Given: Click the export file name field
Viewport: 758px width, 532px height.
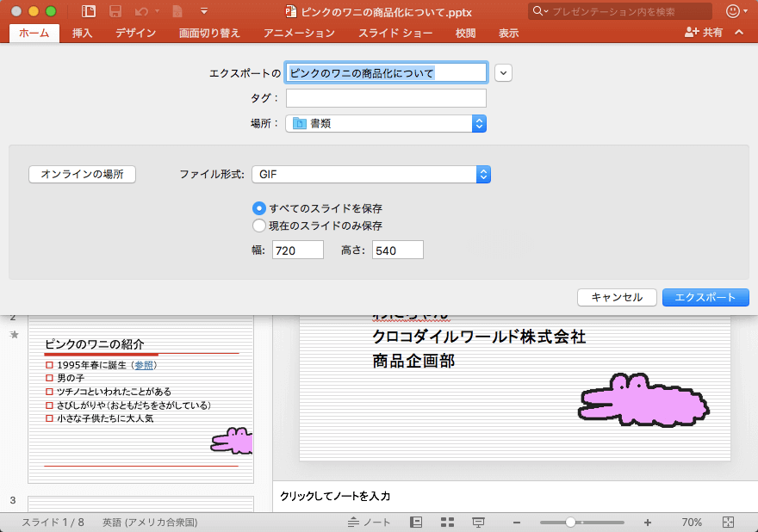Looking at the screenshot, I should [386, 72].
